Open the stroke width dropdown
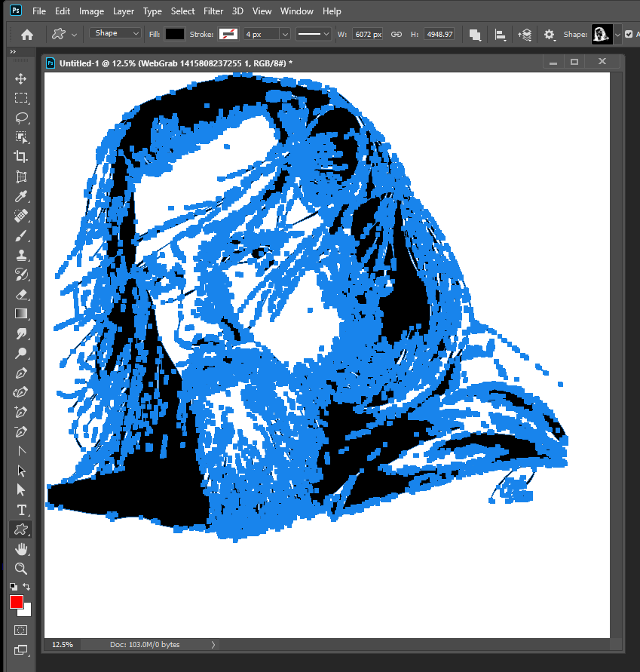 [285, 34]
